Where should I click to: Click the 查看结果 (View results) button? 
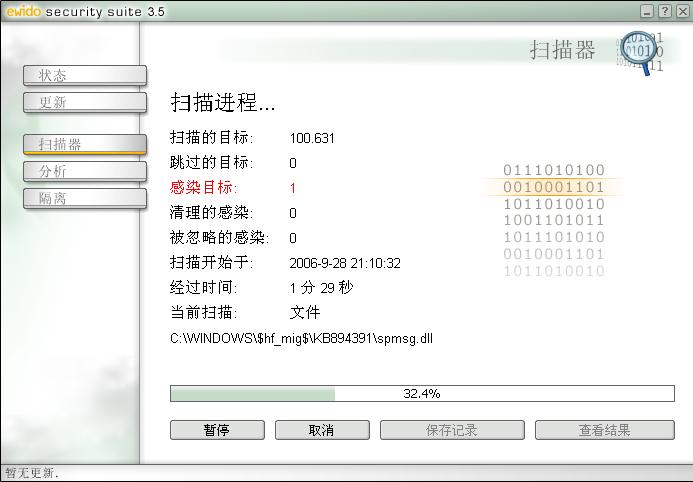(x=605, y=430)
